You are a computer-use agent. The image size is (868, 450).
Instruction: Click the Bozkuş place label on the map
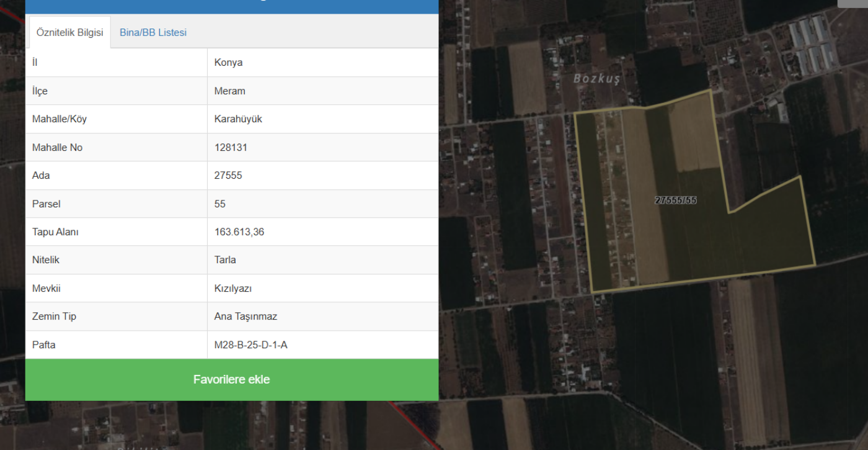pyautogui.click(x=596, y=79)
